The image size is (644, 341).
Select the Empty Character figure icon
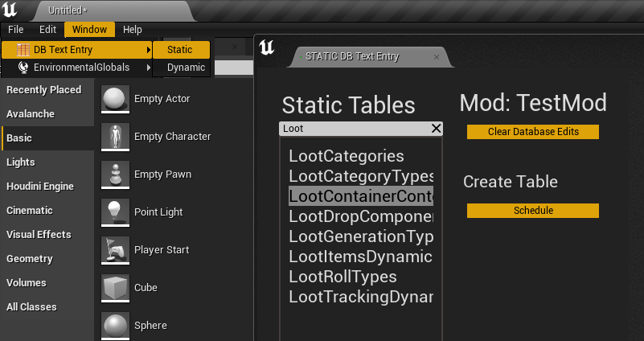[x=116, y=137]
